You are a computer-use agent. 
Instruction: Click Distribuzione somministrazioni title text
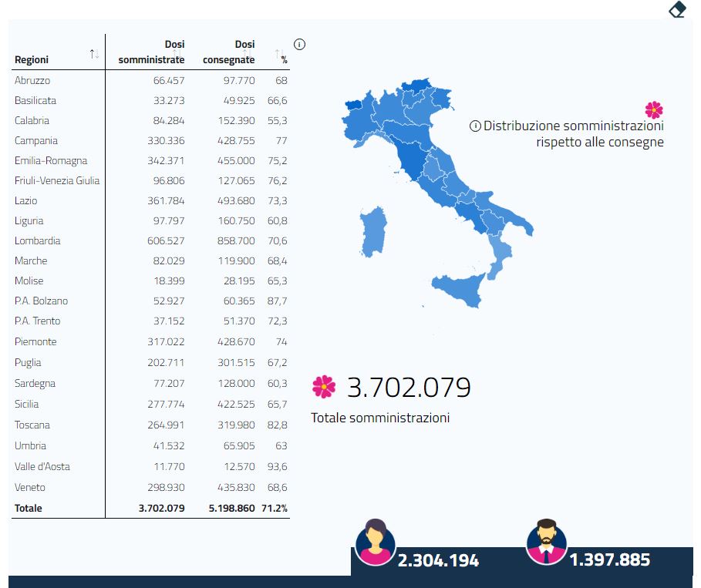click(x=574, y=133)
